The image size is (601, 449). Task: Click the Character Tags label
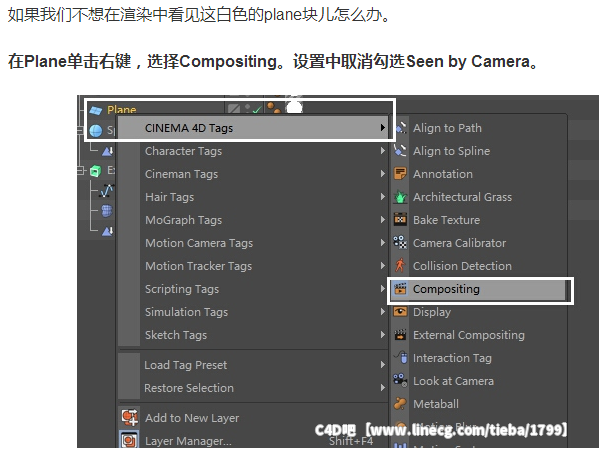coord(183,151)
